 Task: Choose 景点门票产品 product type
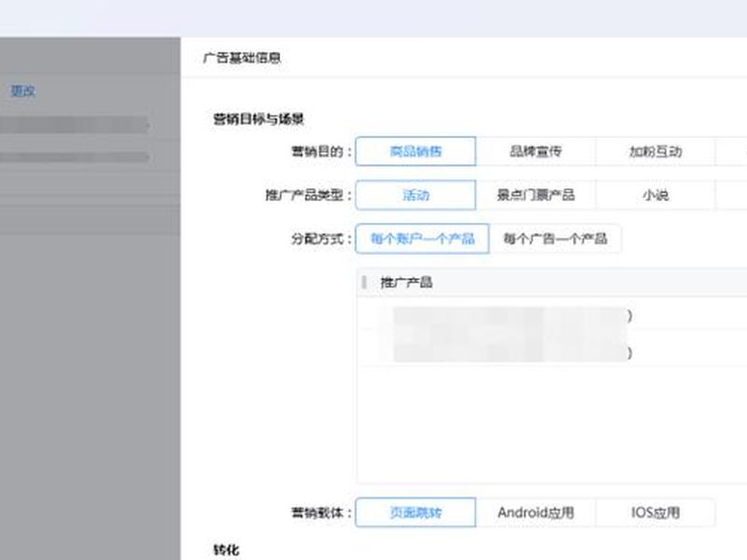tap(535, 195)
